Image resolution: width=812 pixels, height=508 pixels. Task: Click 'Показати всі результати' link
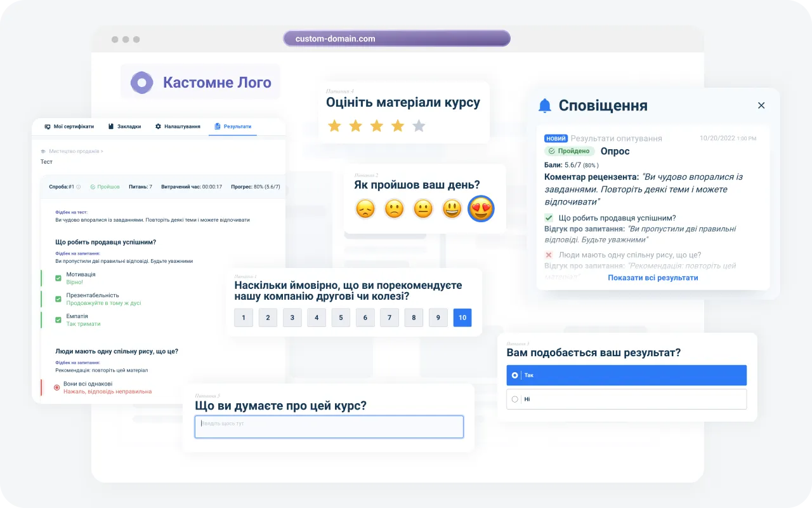(653, 277)
